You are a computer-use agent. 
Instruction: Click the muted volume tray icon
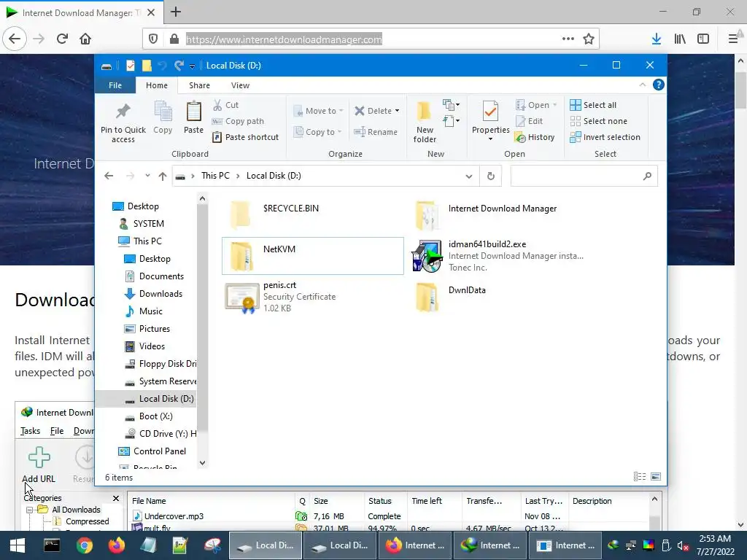point(682,545)
